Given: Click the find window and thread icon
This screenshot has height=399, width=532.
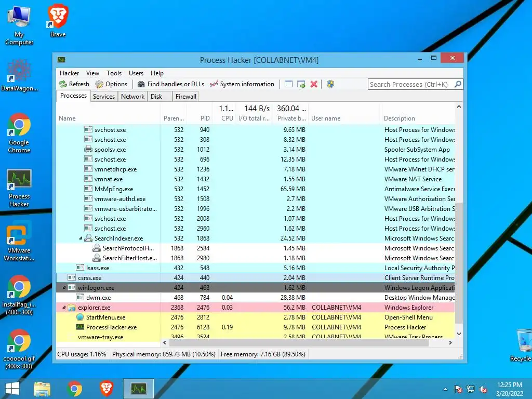Looking at the screenshot, I should (301, 84).
